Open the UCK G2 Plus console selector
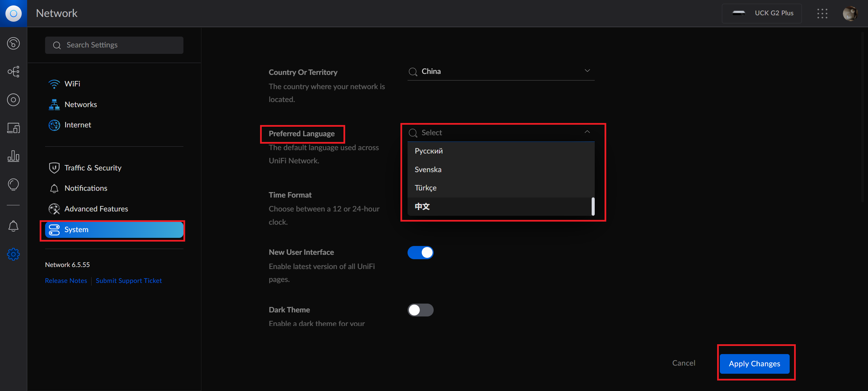The width and height of the screenshot is (868, 391). coord(762,14)
